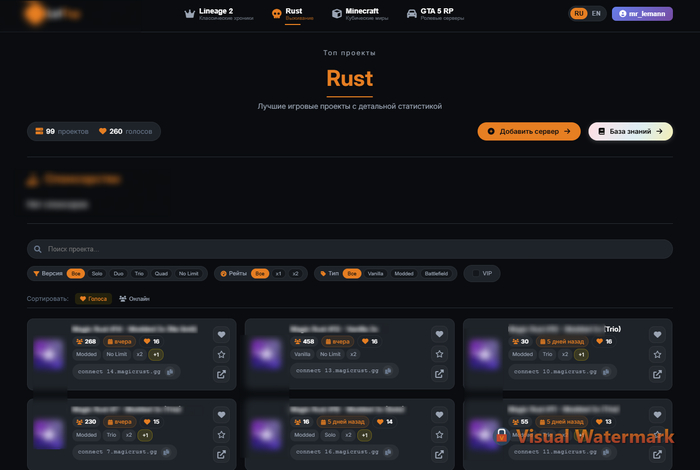Sort projects by Голоса
700x470 pixels.
tap(93, 299)
